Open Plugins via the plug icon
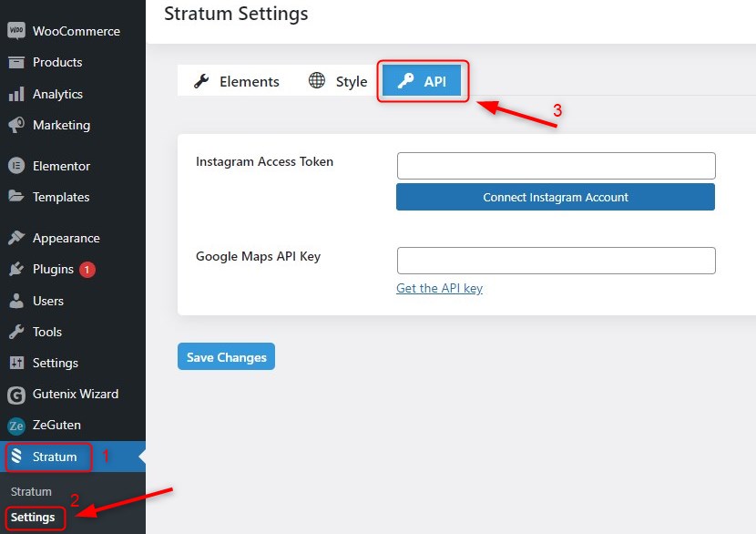The width and height of the screenshot is (756, 534). (x=15, y=269)
